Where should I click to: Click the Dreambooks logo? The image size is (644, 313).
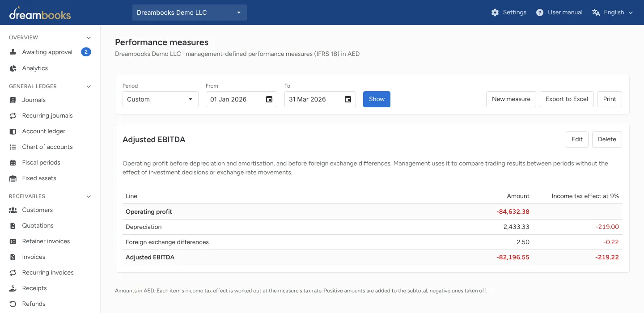pyautogui.click(x=40, y=13)
